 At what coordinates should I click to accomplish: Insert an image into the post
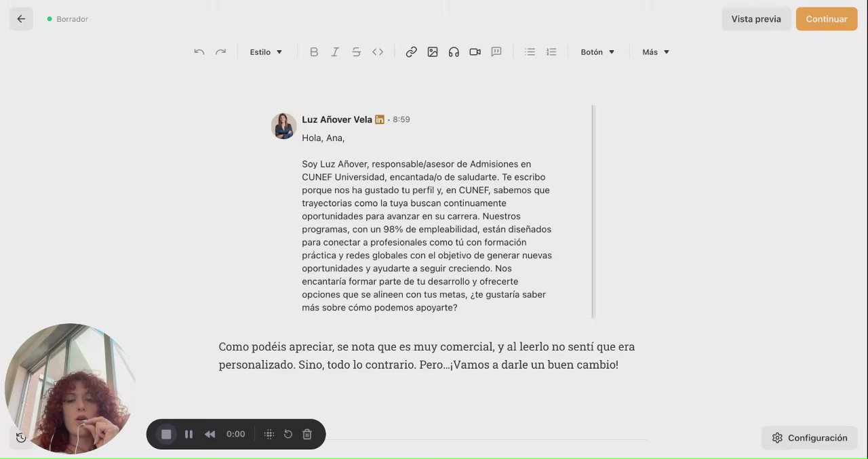click(x=433, y=52)
